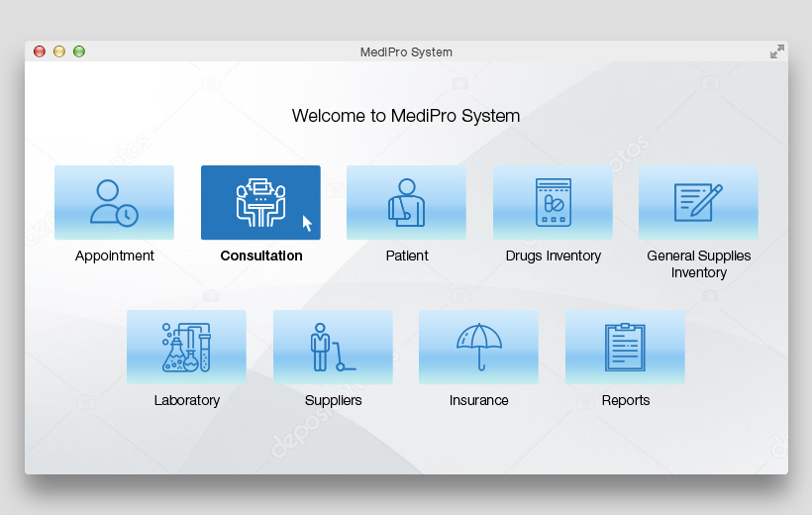The image size is (812, 515).
Task: Open the Appointment module tile
Action: (x=114, y=203)
